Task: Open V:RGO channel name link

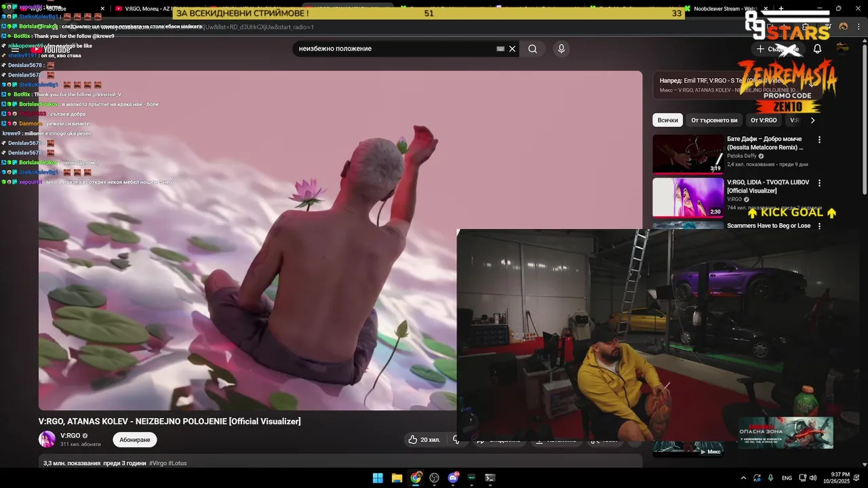Action: [71, 436]
